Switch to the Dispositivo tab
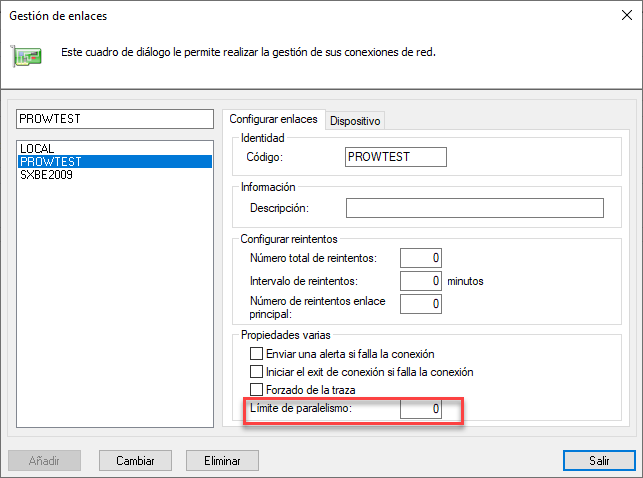Image resolution: width=643 pixels, height=478 pixels. coord(355,121)
